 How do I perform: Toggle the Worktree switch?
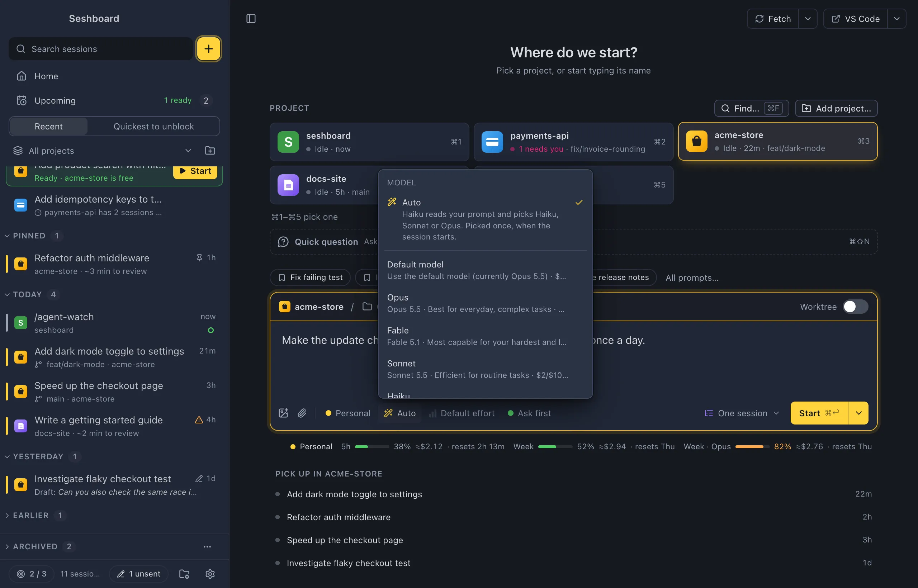click(855, 306)
